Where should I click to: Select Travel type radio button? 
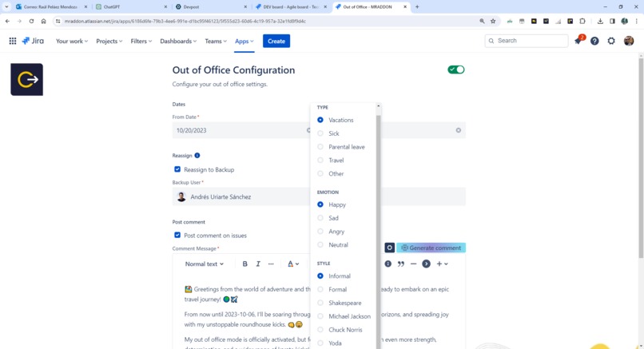(320, 161)
